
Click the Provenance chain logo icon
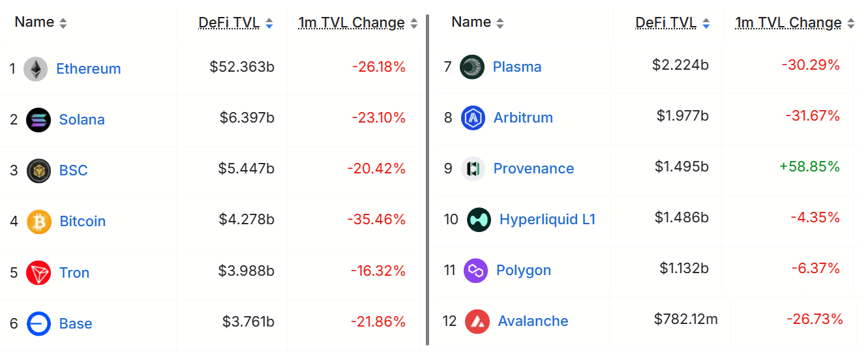click(x=473, y=169)
